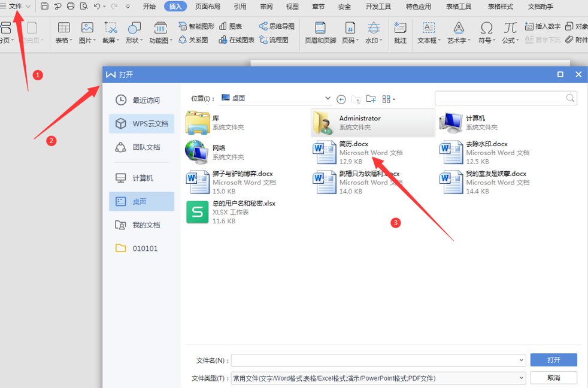This screenshot has width=588, height=388.
Task: Select 我的文档 in dialog sidebar
Action: [142, 225]
